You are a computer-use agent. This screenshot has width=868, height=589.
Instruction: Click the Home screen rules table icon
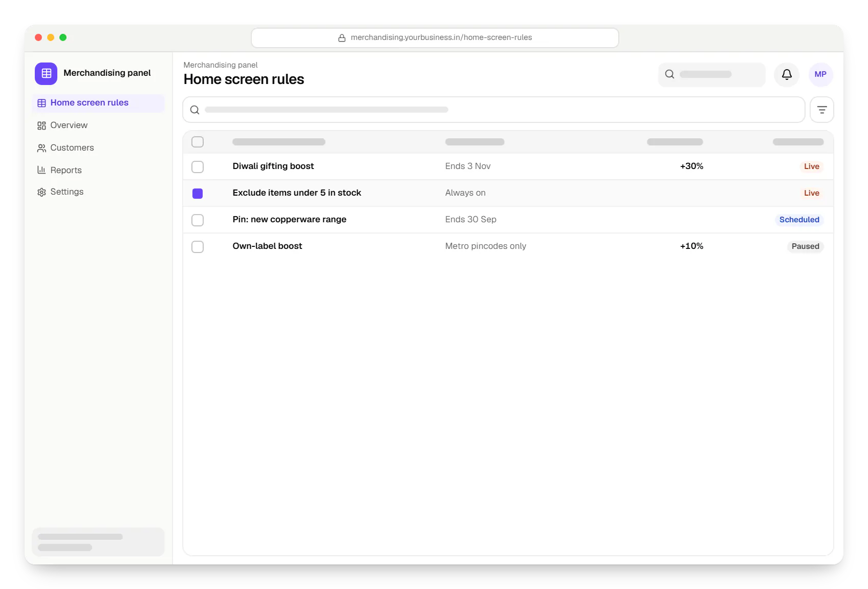[41, 103]
